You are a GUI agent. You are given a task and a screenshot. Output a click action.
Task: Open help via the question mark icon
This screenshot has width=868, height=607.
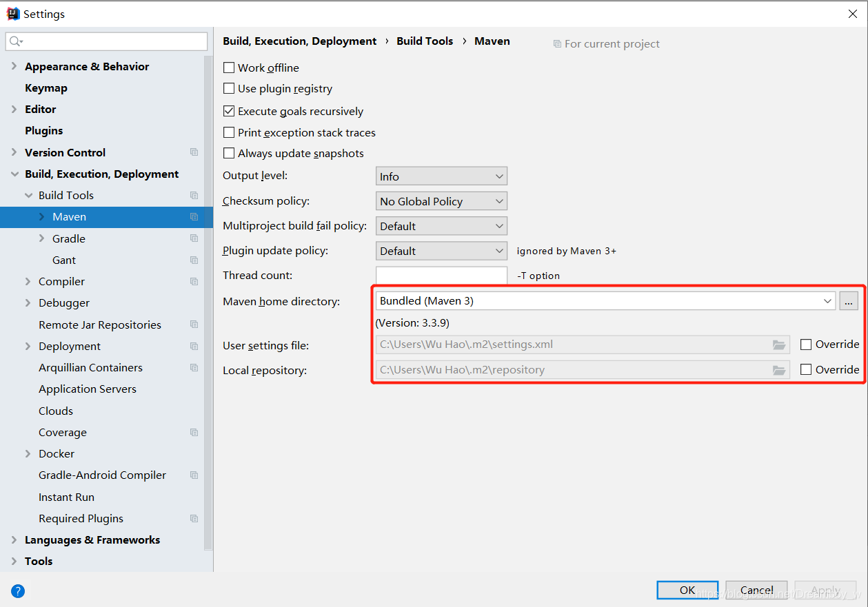(18, 590)
